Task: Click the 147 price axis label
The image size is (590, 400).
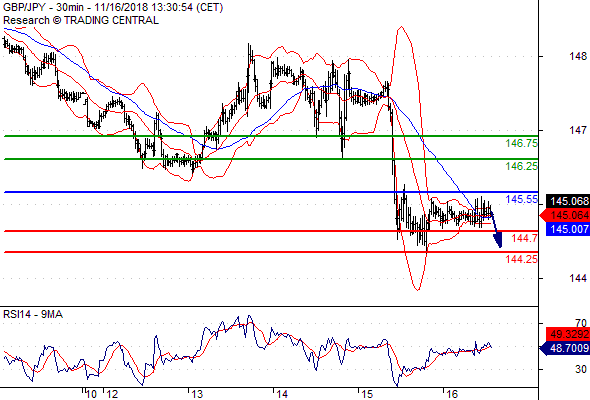Action: pos(578,130)
